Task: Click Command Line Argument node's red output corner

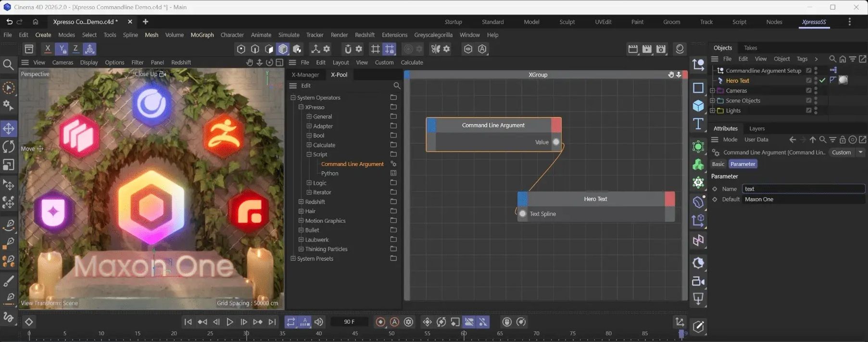Action: [556, 125]
